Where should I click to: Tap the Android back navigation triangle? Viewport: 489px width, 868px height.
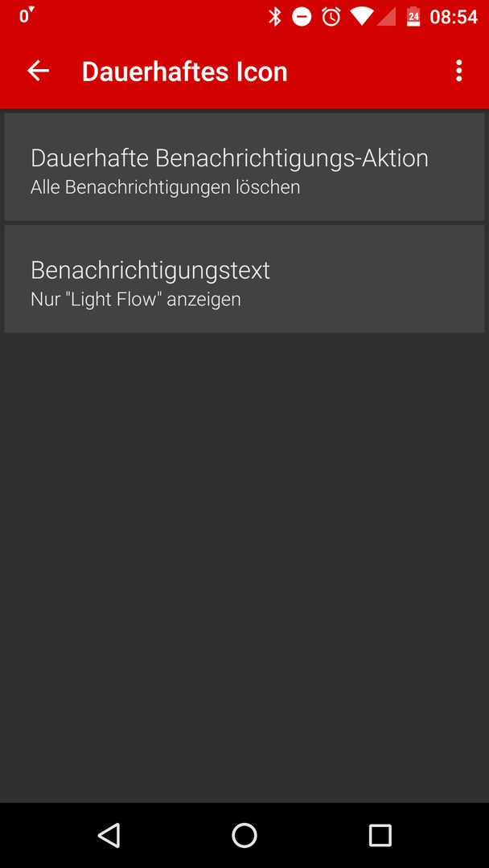point(109,835)
